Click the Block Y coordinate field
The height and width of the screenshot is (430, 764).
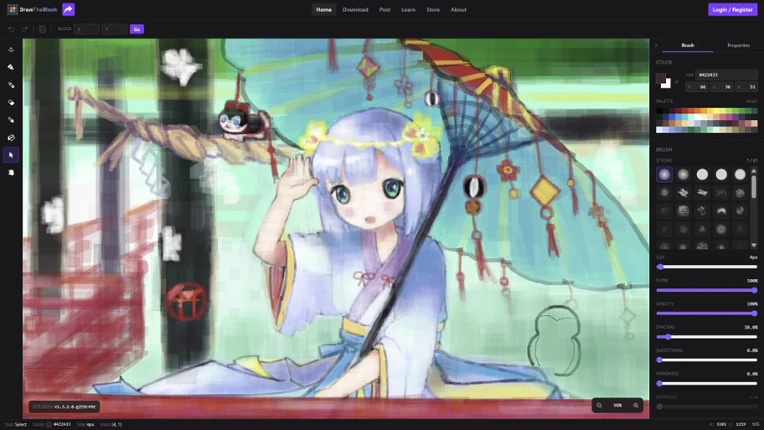click(115, 29)
